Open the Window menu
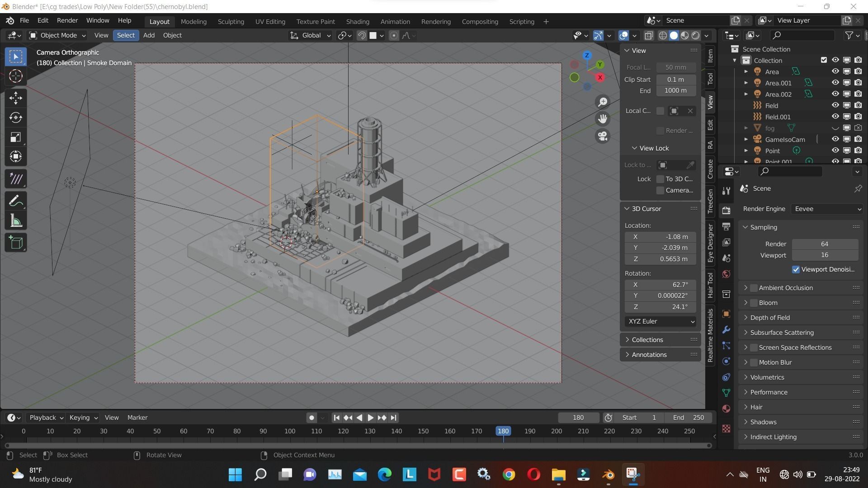 point(98,20)
